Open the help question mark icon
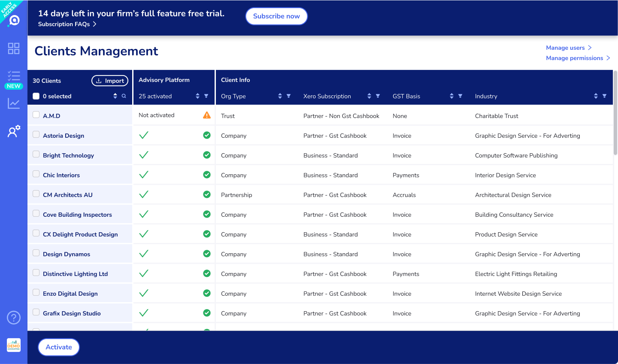The height and width of the screenshot is (364, 618). click(14, 318)
